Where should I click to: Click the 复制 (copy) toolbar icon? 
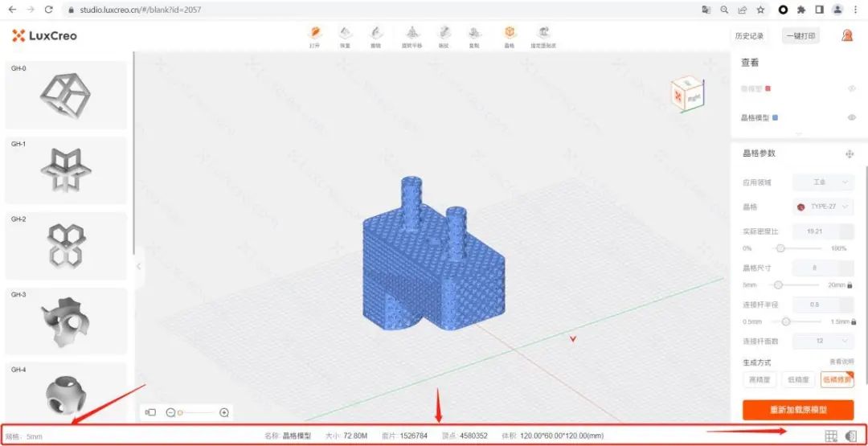474,35
